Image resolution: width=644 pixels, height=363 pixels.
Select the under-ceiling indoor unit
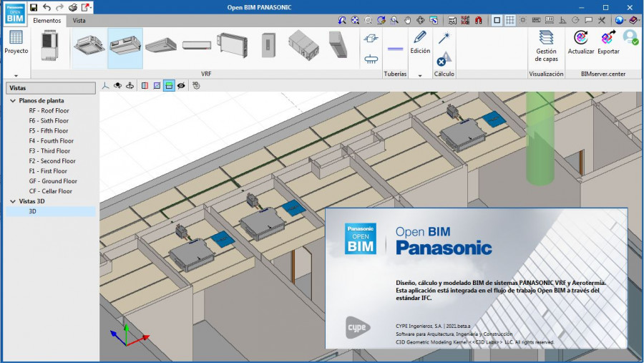(161, 45)
